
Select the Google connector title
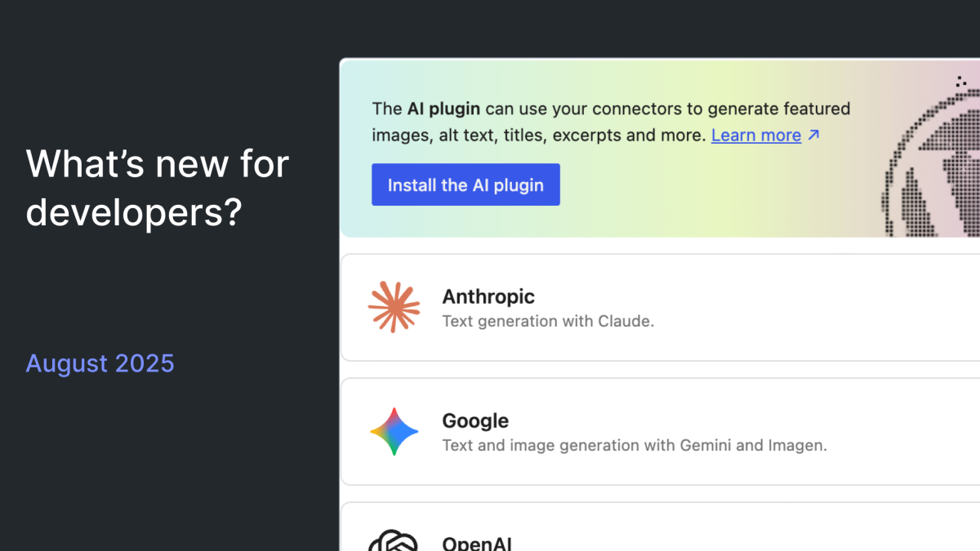point(475,420)
